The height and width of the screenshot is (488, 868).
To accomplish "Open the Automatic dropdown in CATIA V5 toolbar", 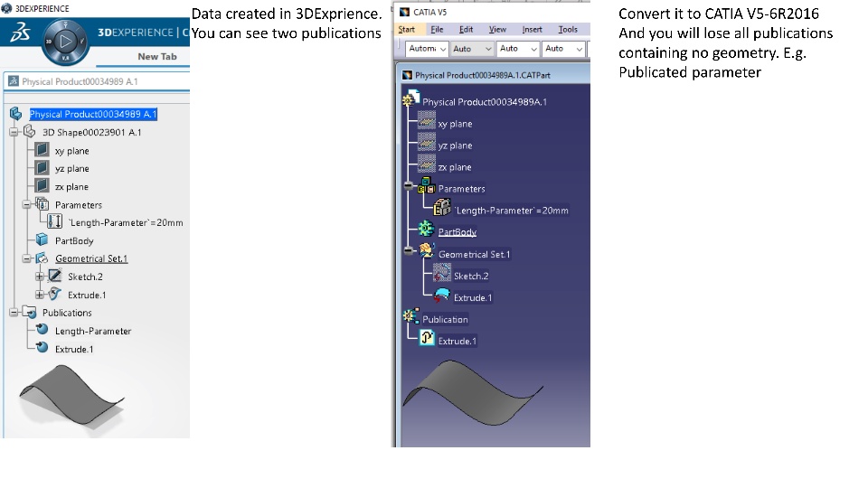I will [x=427, y=49].
